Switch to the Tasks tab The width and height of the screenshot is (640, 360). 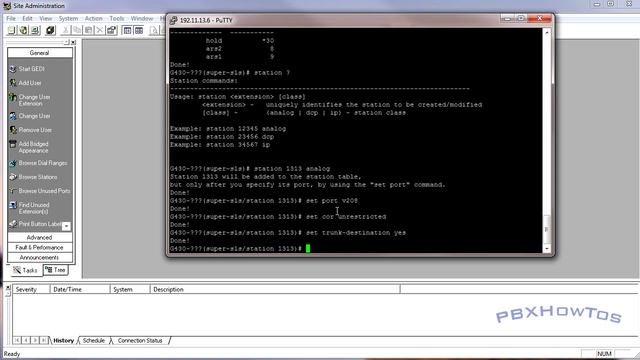point(25,270)
